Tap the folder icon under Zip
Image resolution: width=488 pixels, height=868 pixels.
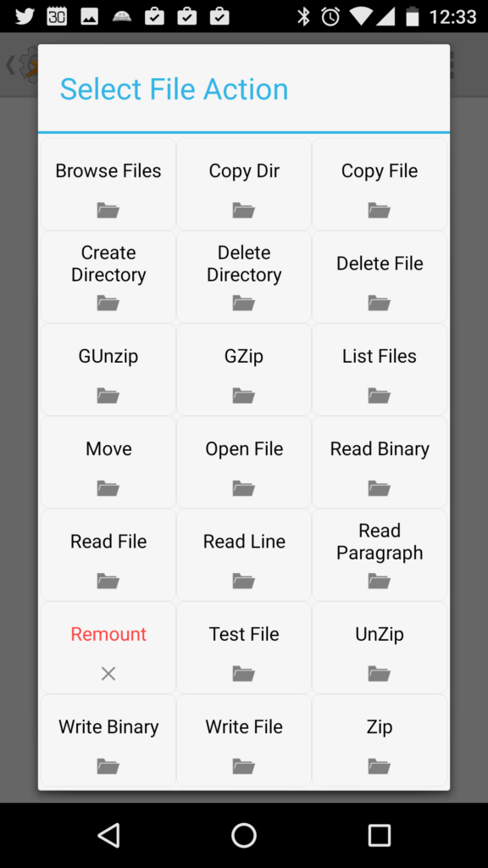[x=380, y=766]
